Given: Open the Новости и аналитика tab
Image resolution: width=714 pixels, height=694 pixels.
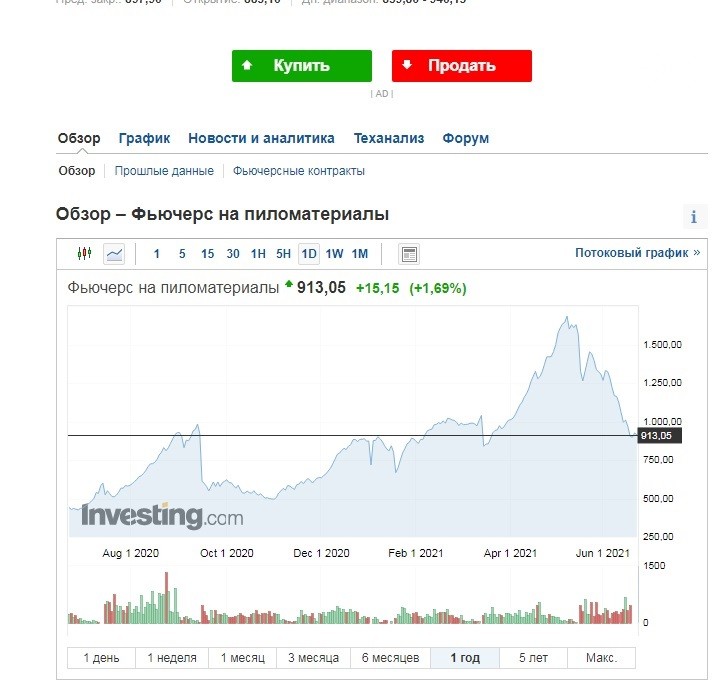Looking at the screenshot, I should [261, 138].
